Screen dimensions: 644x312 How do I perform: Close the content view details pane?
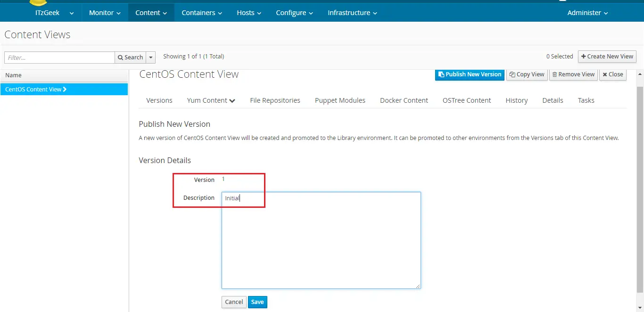coord(613,74)
